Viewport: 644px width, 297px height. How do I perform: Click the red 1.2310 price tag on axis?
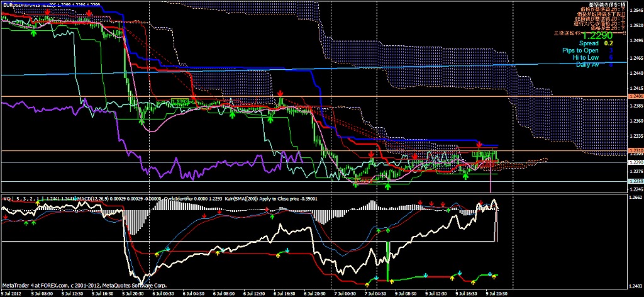635,151
